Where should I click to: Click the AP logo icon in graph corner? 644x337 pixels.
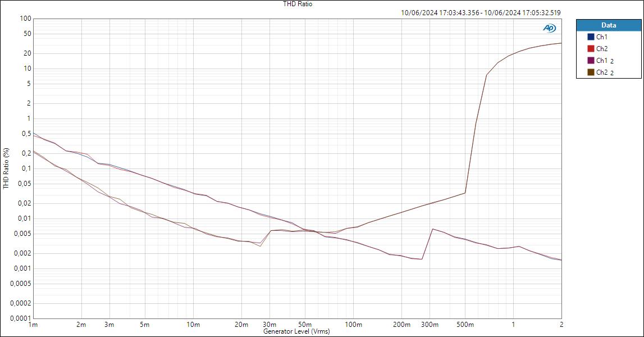click(549, 28)
